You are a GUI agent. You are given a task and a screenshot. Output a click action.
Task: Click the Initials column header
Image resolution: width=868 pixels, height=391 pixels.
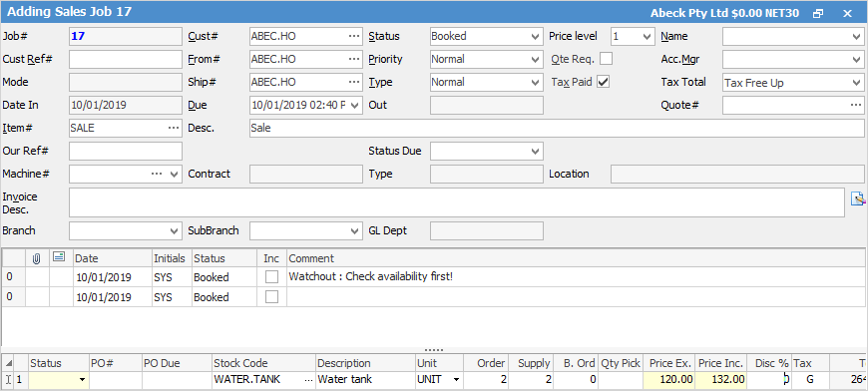click(172, 258)
